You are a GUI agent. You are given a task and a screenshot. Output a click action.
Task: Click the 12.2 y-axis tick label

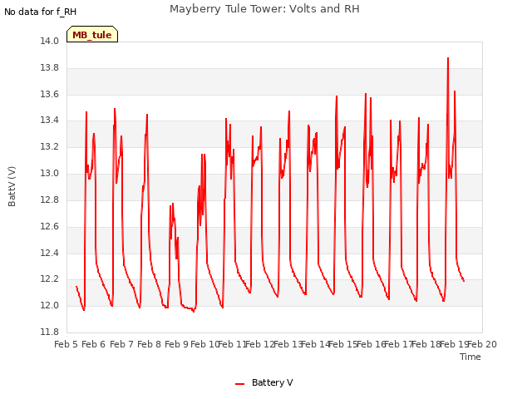click(50, 279)
